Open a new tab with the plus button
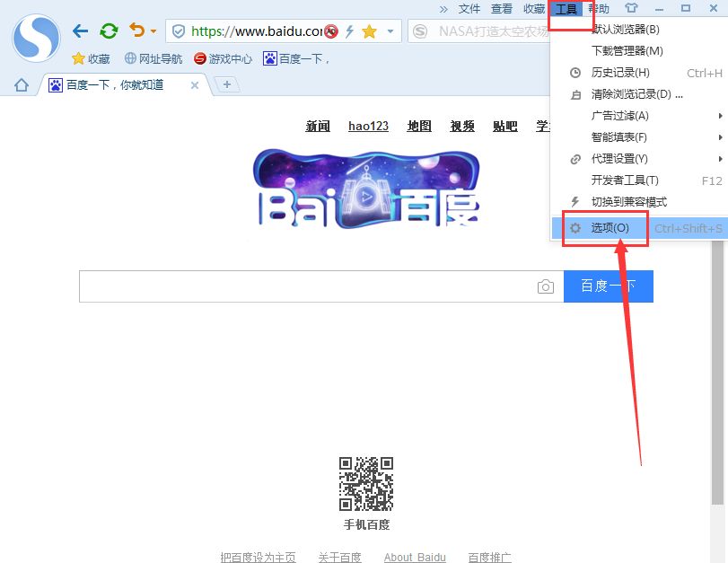This screenshot has width=728, height=563. 226,84
